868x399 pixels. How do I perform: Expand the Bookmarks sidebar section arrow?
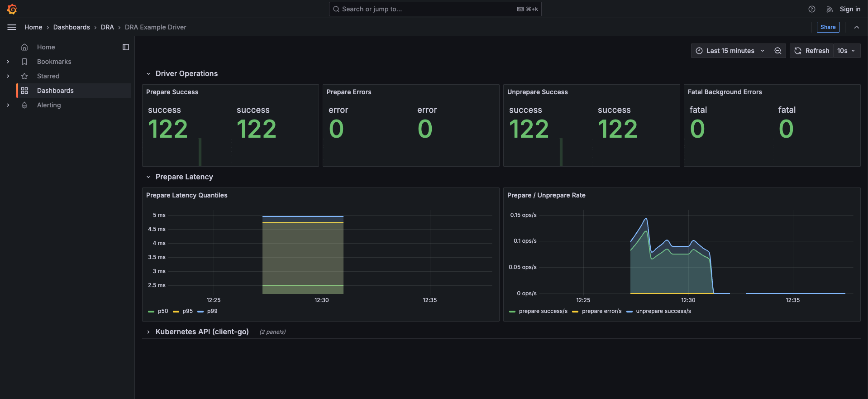(8, 62)
